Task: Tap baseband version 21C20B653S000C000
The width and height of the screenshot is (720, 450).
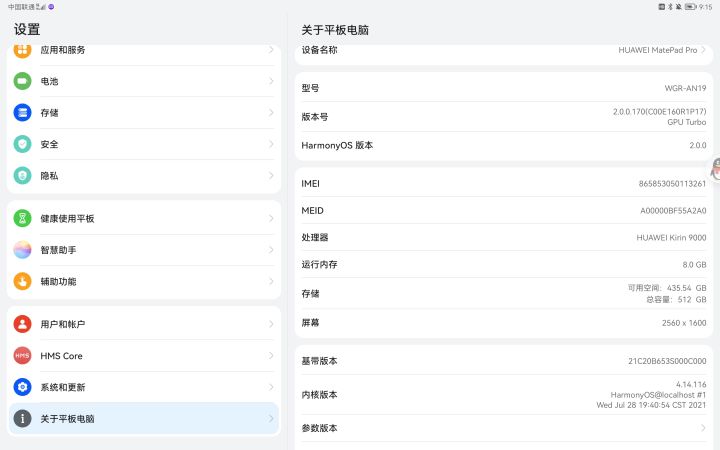Action: tap(667, 361)
